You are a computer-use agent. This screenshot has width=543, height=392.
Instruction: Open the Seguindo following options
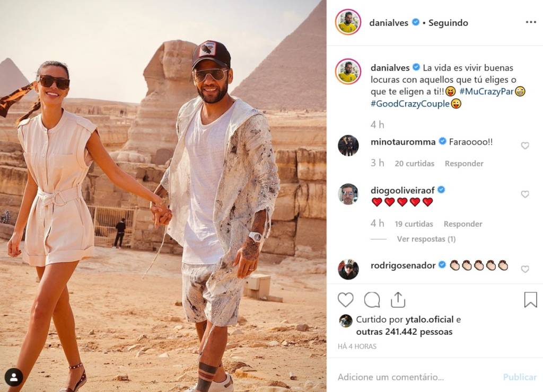coord(448,23)
